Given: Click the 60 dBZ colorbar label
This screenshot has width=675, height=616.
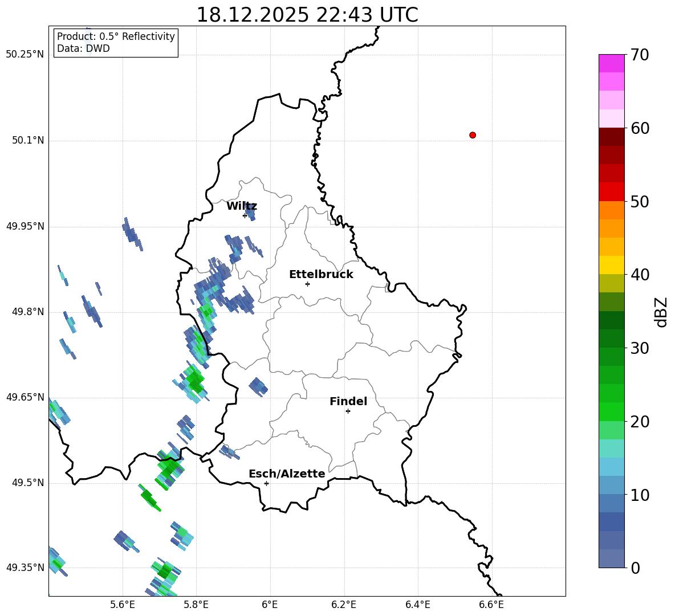Looking at the screenshot, I should tap(640, 128).
